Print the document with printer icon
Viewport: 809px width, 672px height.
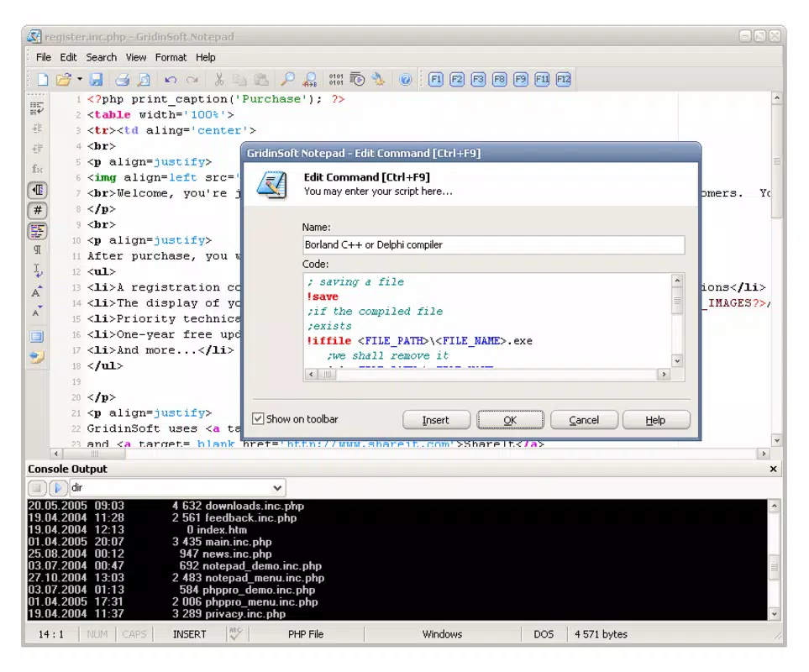pyautogui.click(x=123, y=80)
